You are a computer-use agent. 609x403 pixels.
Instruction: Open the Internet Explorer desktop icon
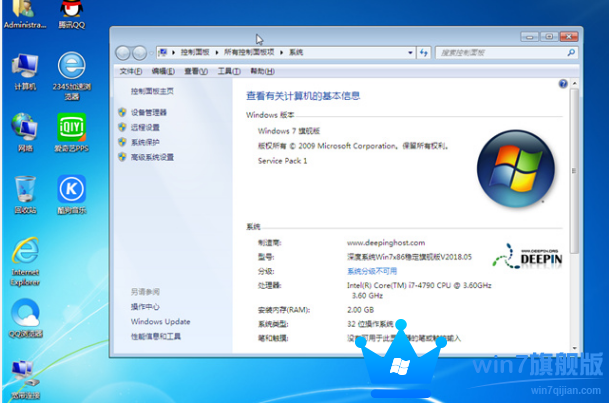(x=25, y=262)
